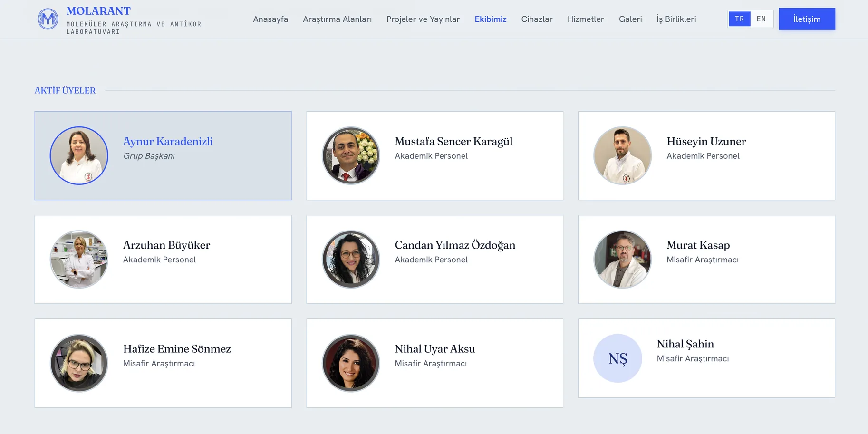
Task: Click the İletişim button
Action: coord(807,19)
